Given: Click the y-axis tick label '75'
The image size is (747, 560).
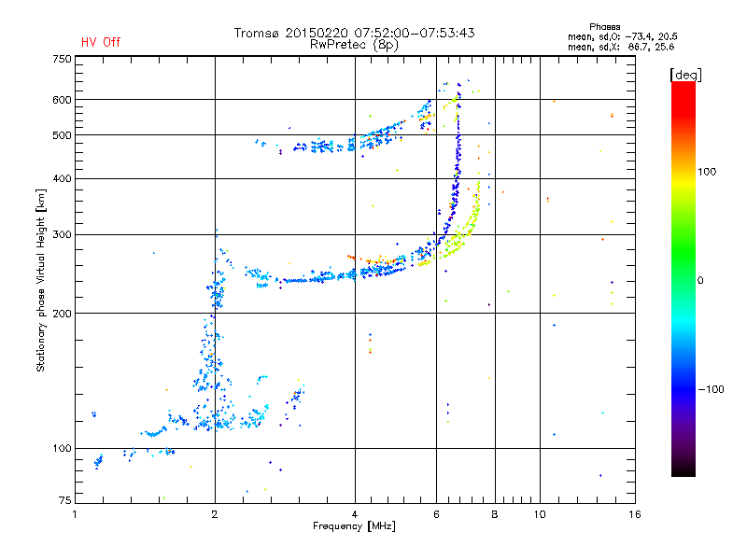Looking at the screenshot, I should 65,500.
